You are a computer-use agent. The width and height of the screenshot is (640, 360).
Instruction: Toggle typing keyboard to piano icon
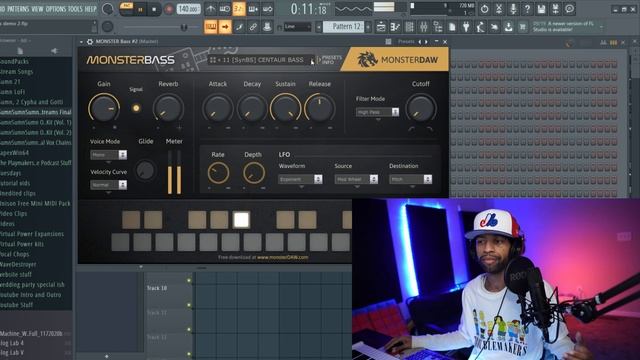coord(211,27)
